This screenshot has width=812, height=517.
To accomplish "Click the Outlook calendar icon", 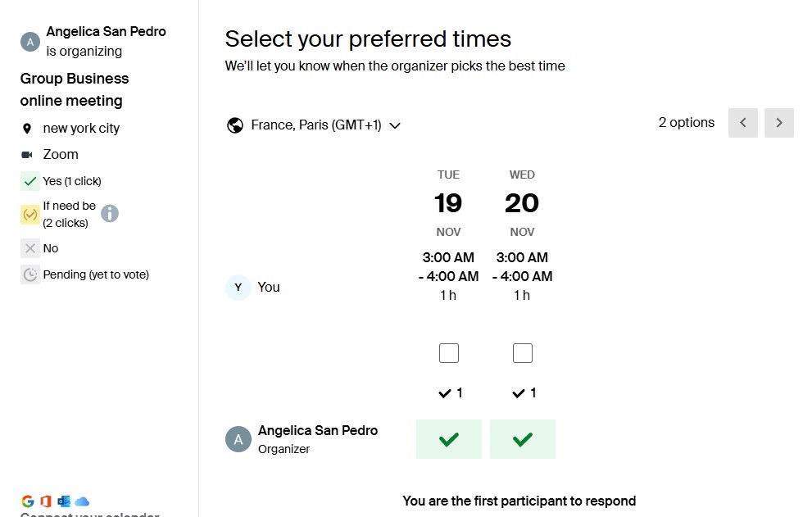I will (64, 501).
